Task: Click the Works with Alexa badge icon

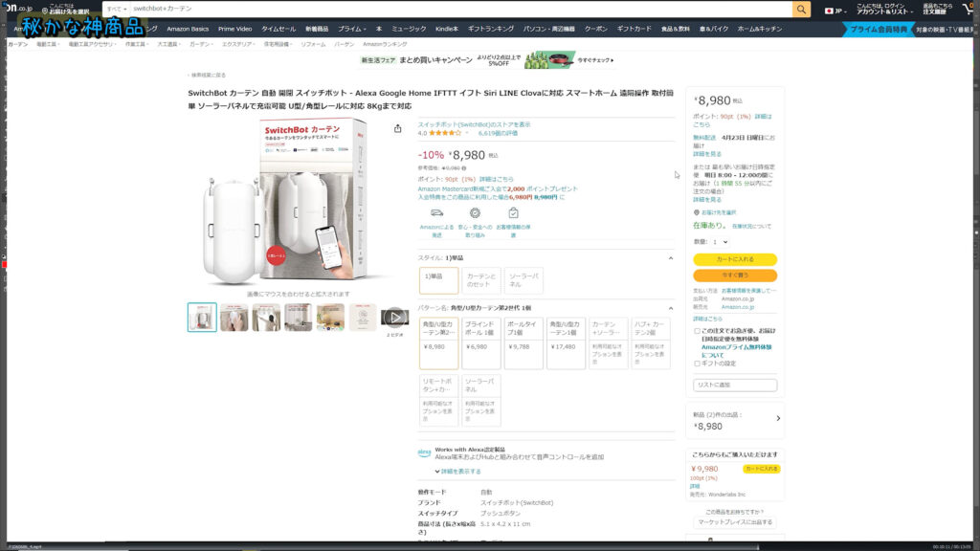Action: coord(424,452)
